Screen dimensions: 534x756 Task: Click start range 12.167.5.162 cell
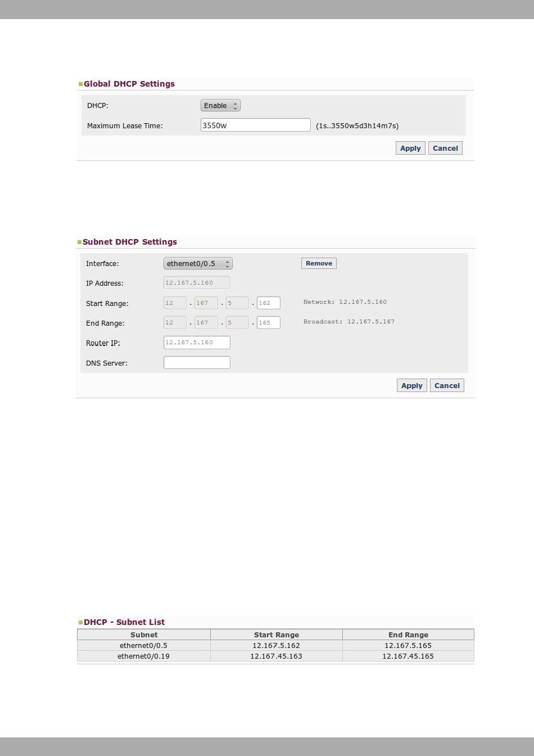click(277, 645)
